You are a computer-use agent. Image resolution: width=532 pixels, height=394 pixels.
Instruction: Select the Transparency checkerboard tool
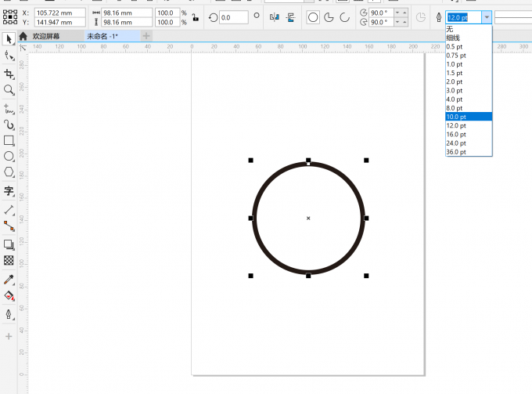tap(9, 261)
